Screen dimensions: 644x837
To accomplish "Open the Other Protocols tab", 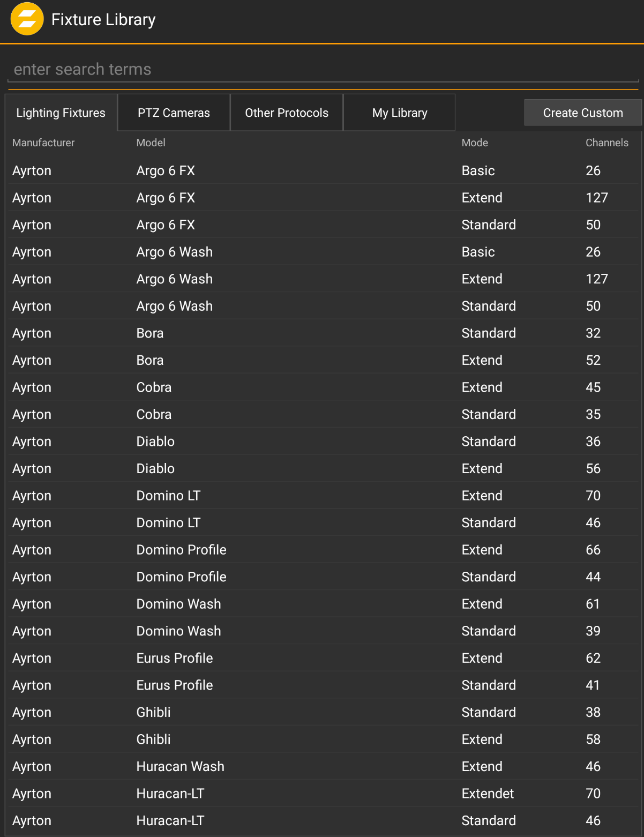I will point(286,113).
